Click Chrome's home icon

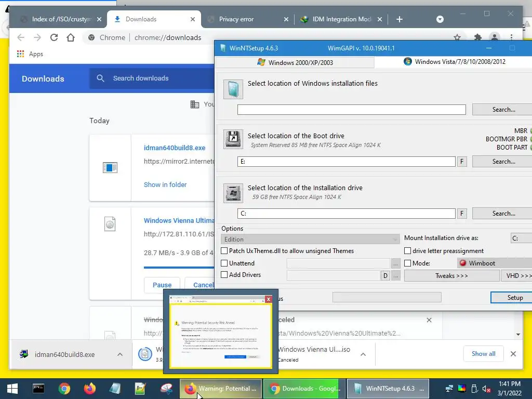pos(71,37)
